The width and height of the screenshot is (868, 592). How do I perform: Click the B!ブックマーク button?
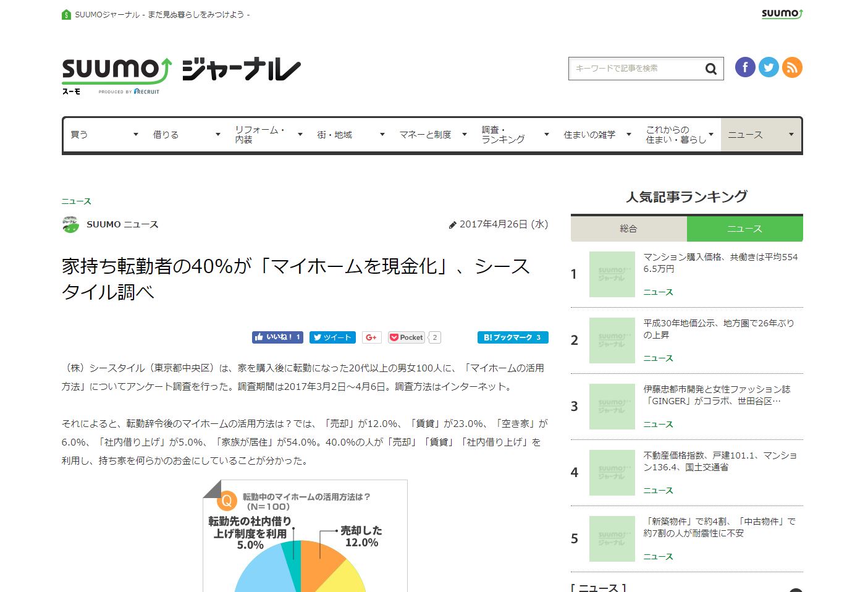coord(513,337)
